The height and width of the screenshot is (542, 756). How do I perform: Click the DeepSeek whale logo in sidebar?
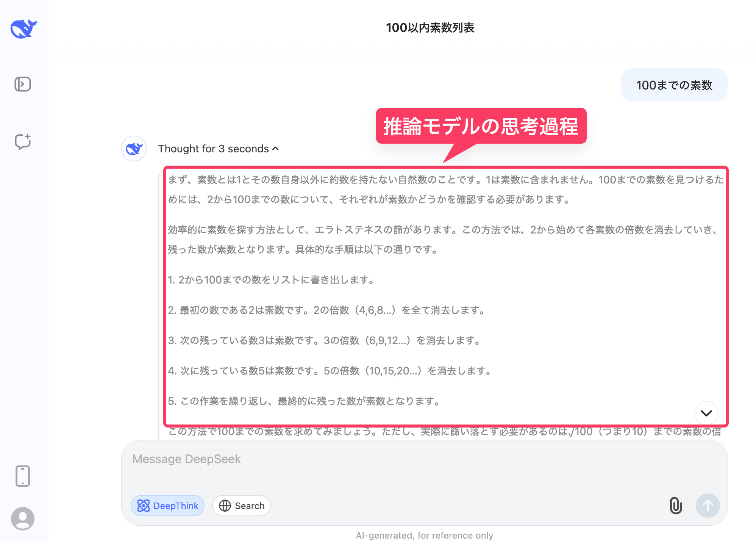[23, 29]
